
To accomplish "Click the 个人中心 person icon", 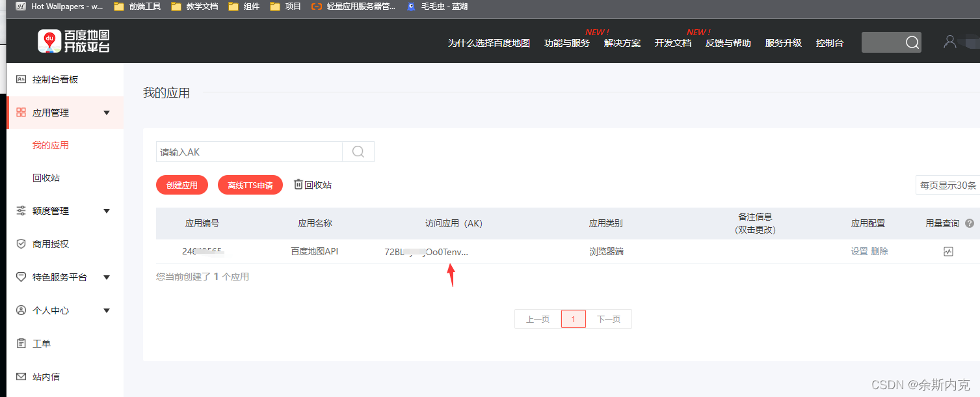I will pos(21,310).
